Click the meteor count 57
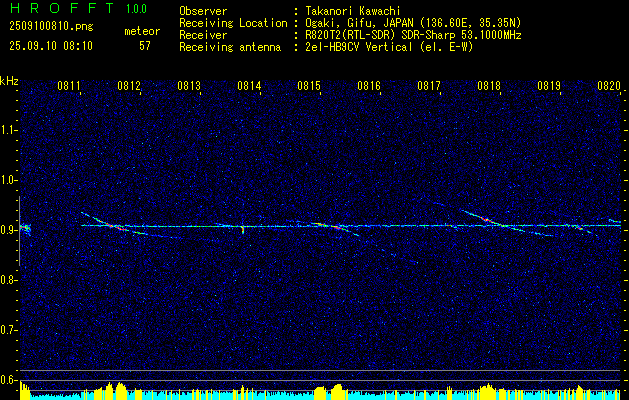This screenshot has width=629, height=400. click(145, 46)
